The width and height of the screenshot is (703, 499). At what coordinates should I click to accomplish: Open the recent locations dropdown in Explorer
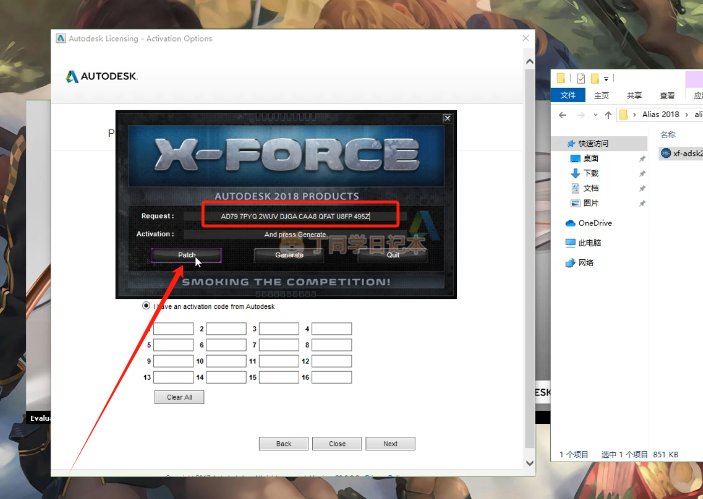click(595, 115)
